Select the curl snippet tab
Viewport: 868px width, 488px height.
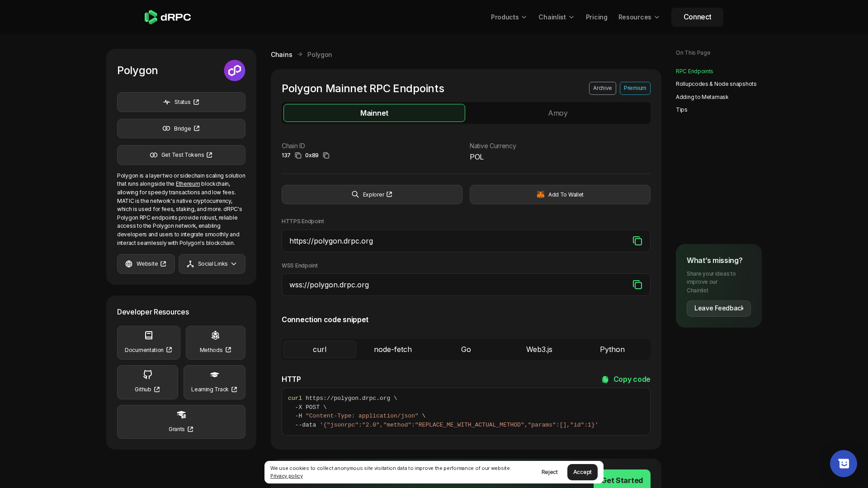[x=320, y=350]
